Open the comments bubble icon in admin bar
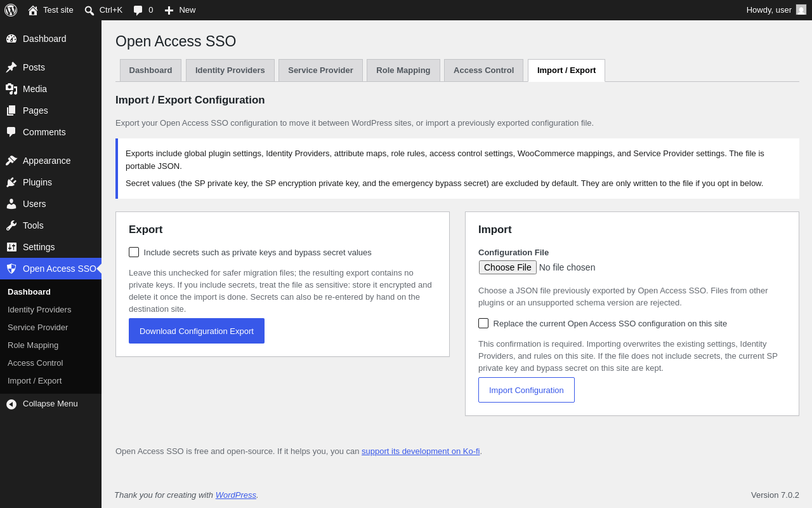The height and width of the screenshot is (508, 812). coord(138,10)
